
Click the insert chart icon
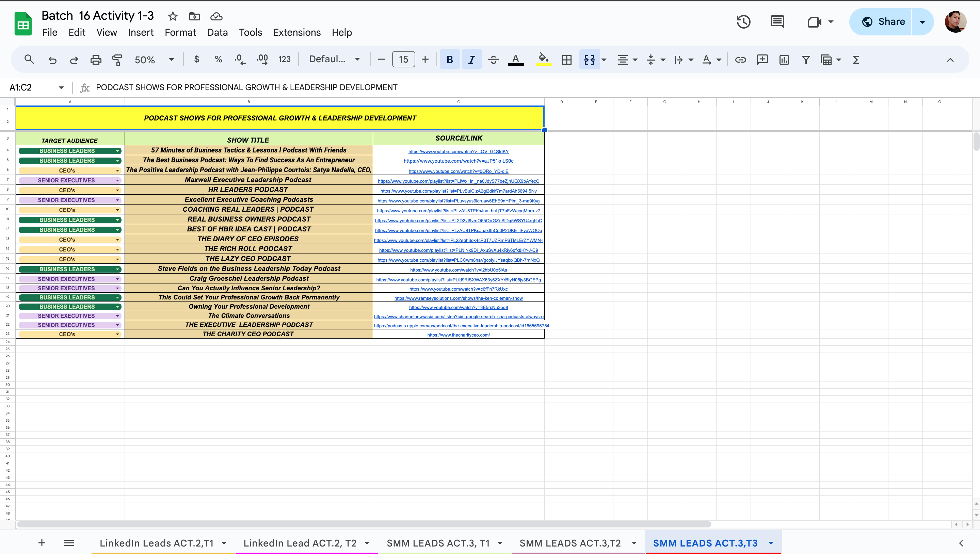(x=784, y=60)
